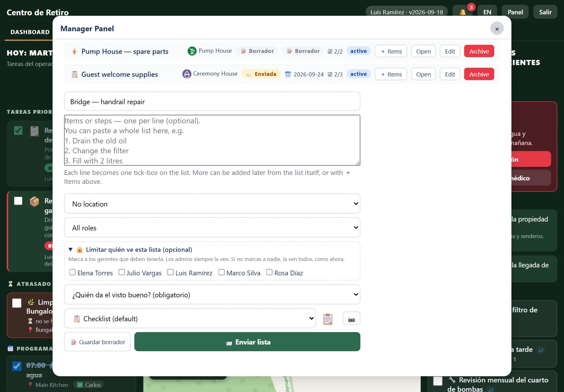Tick the Elena Torres checkbox
Image resolution: width=564 pixels, height=392 pixels.
tap(73, 272)
